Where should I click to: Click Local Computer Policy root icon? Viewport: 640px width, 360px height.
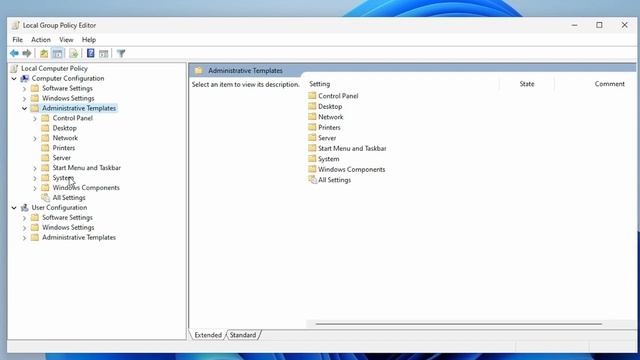[x=15, y=69]
